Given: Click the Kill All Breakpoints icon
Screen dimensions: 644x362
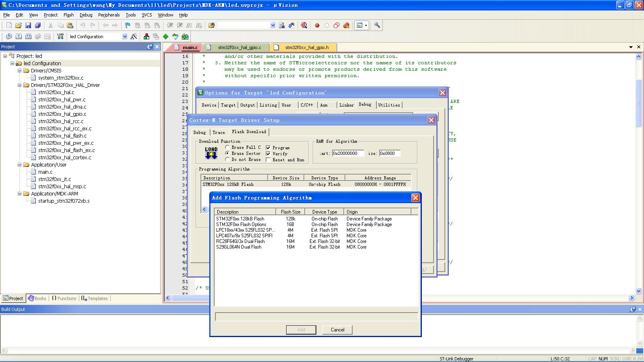Looking at the screenshot, I should (x=346, y=25).
